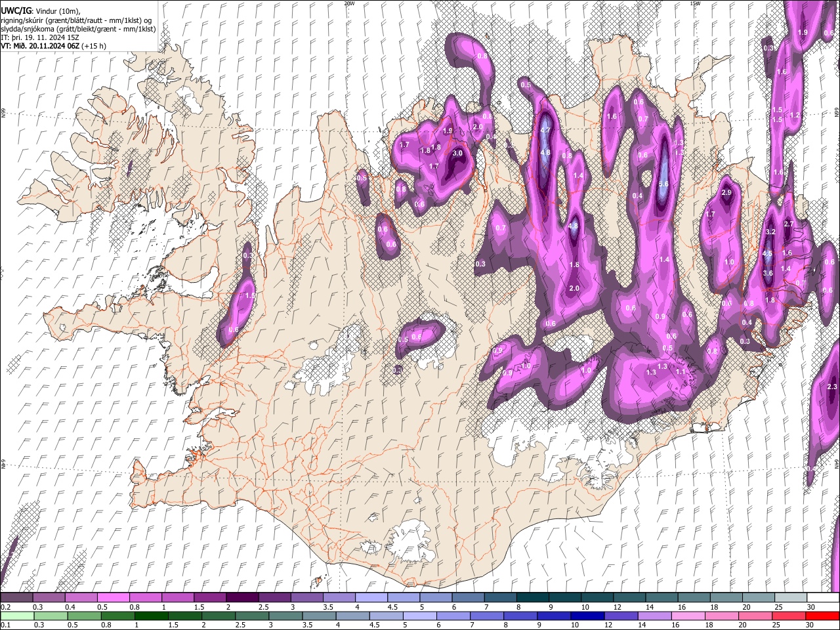Click the slydda/snjókoma legend description line
Image resolution: width=840 pixels, height=630 pixels.
coord(78,29)
